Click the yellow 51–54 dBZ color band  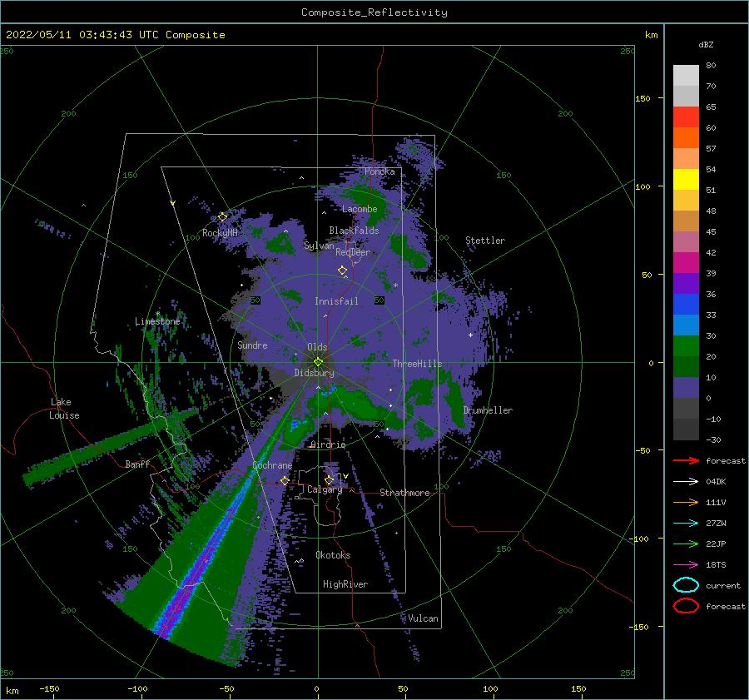686,180
